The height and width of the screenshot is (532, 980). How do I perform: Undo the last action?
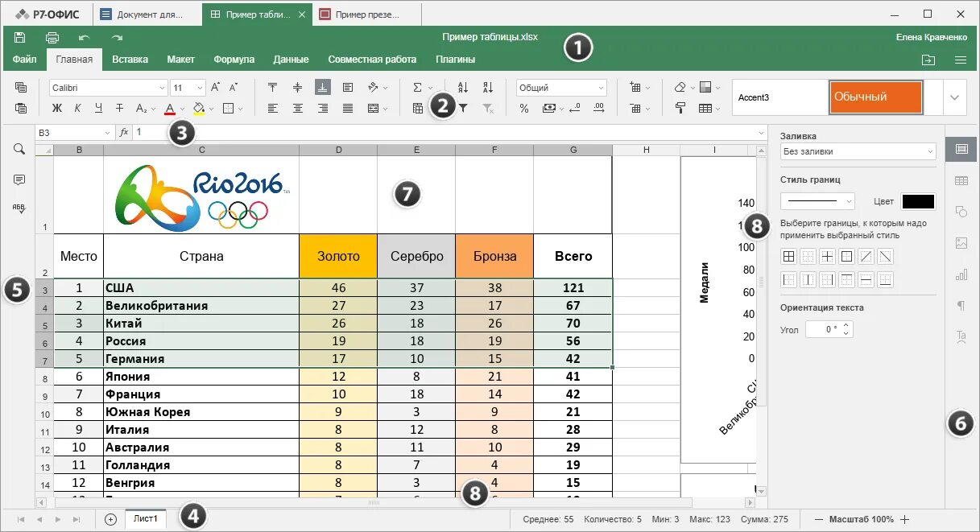84,37
